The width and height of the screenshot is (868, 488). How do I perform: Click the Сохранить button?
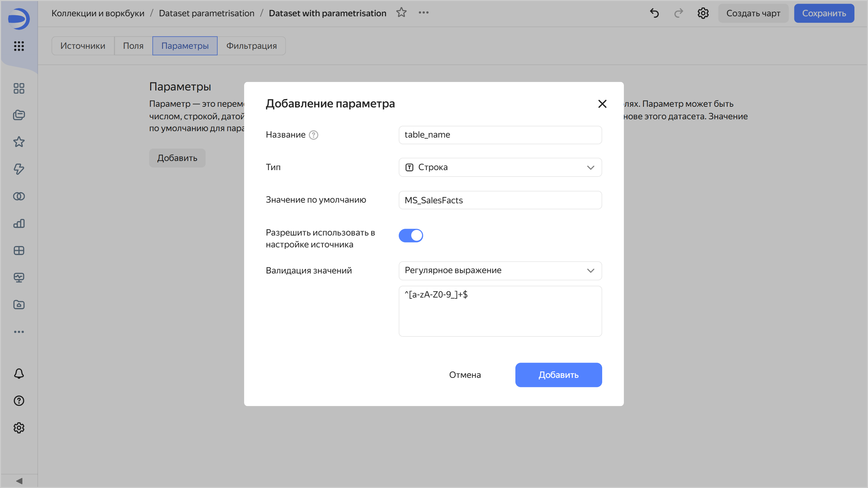pyautogui.click(x=824, y=13)
